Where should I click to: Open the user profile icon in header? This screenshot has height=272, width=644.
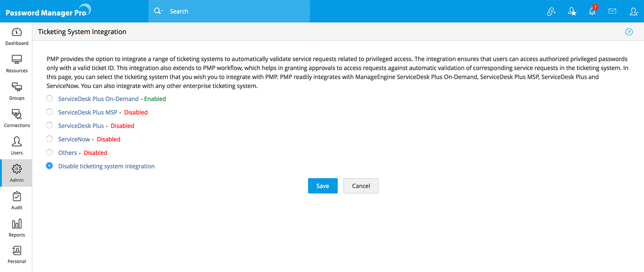(x=634, y=11)
